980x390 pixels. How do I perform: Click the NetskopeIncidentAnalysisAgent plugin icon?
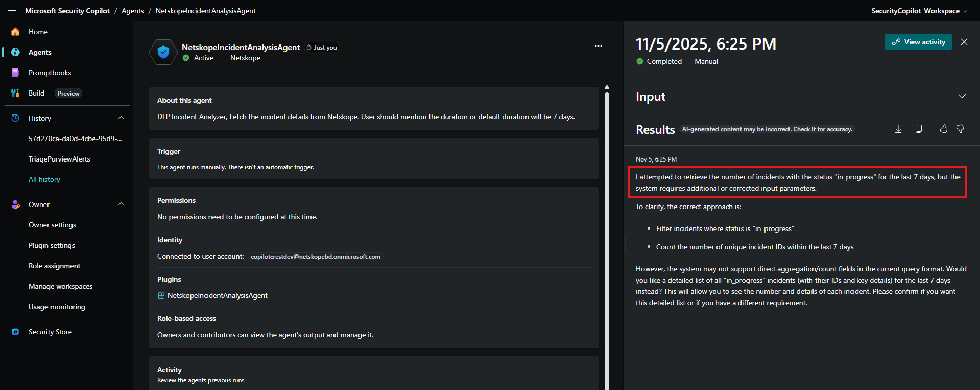pyautogui.click(x=161, y=295)
